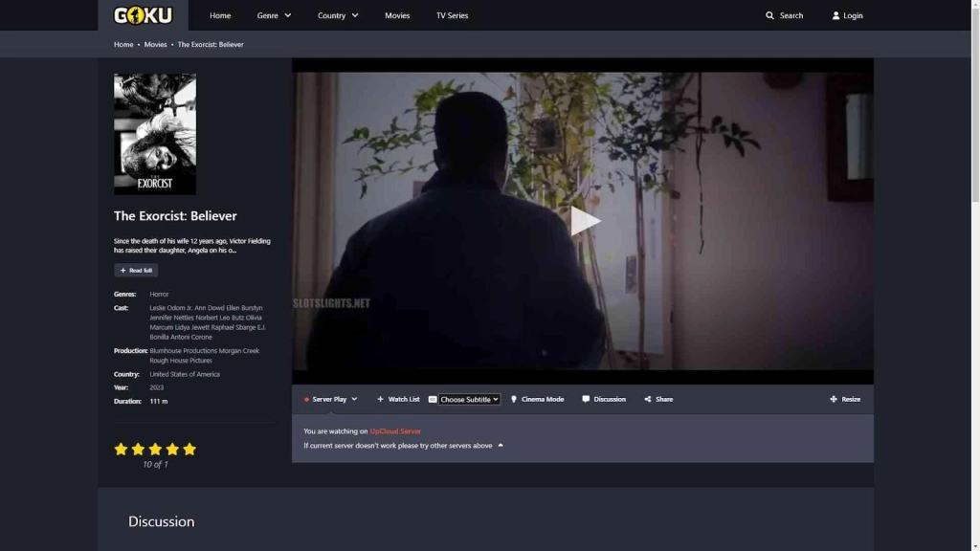The height and width of the screenshot is (551, 980).
Task: Click the subtitle caption icon
Action: [433, 399]
